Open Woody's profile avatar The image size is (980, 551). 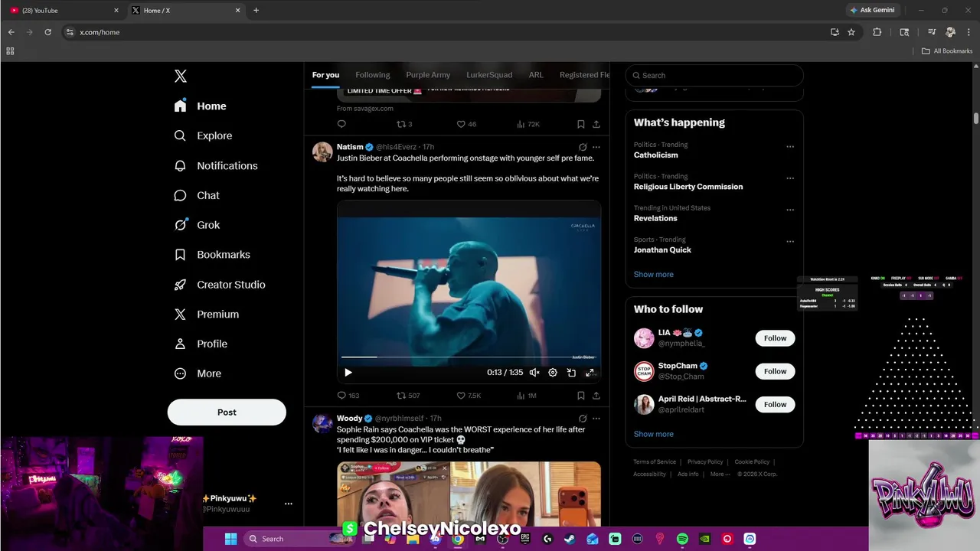322,423
